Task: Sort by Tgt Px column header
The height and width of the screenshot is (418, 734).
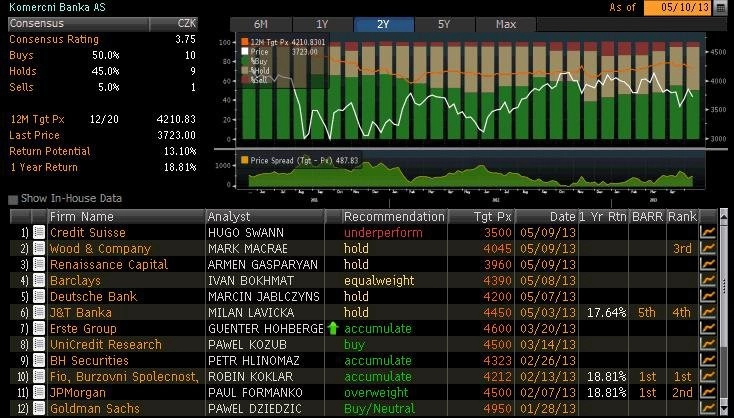Action: (x=482, y=216)
